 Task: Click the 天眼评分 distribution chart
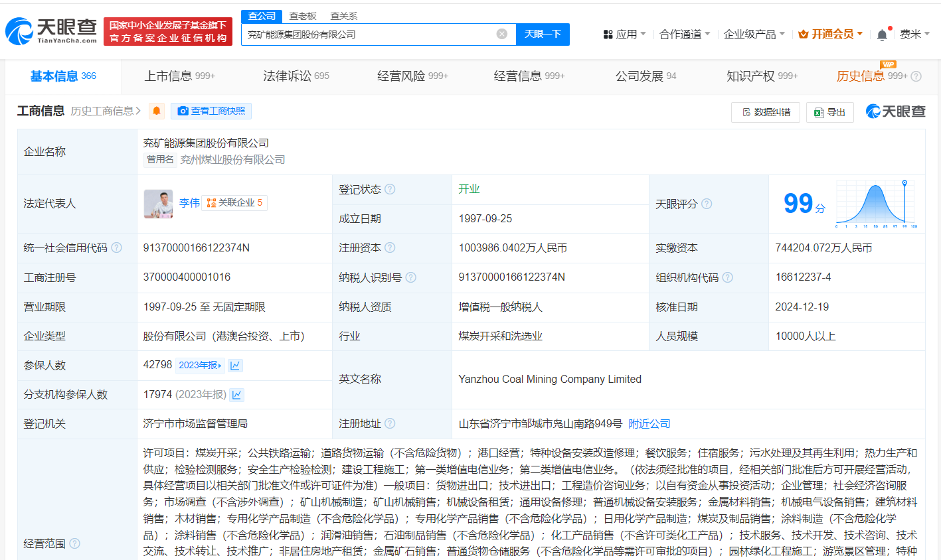point(876,204)
